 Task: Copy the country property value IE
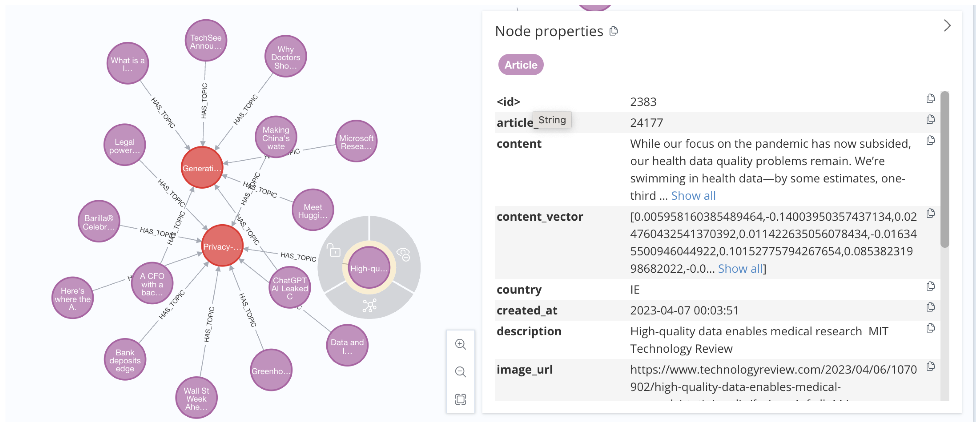point(930,286)
